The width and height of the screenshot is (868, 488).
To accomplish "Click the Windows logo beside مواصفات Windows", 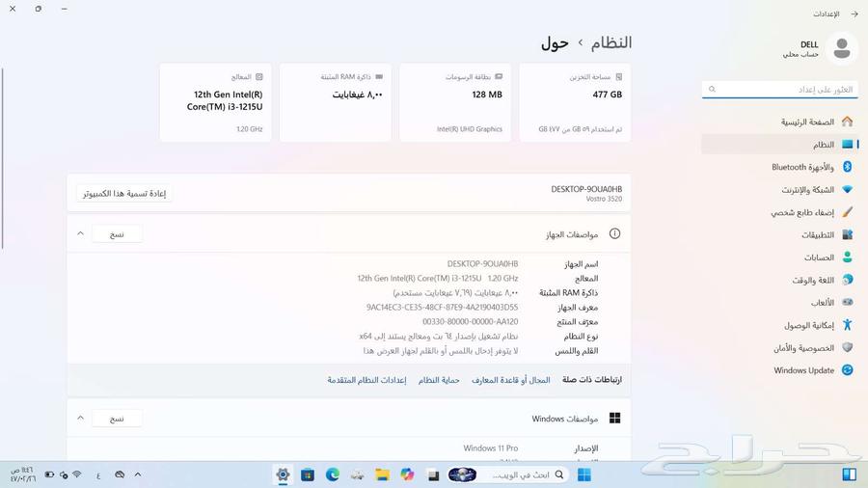I will (614, 419).
